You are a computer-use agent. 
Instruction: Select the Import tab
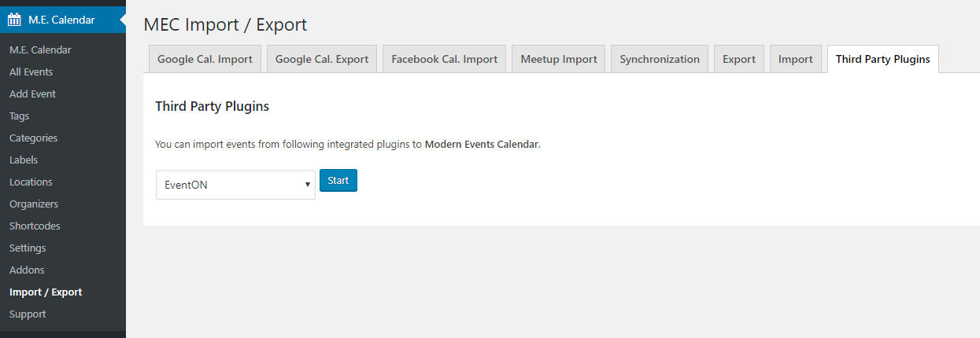click(795, 59)
